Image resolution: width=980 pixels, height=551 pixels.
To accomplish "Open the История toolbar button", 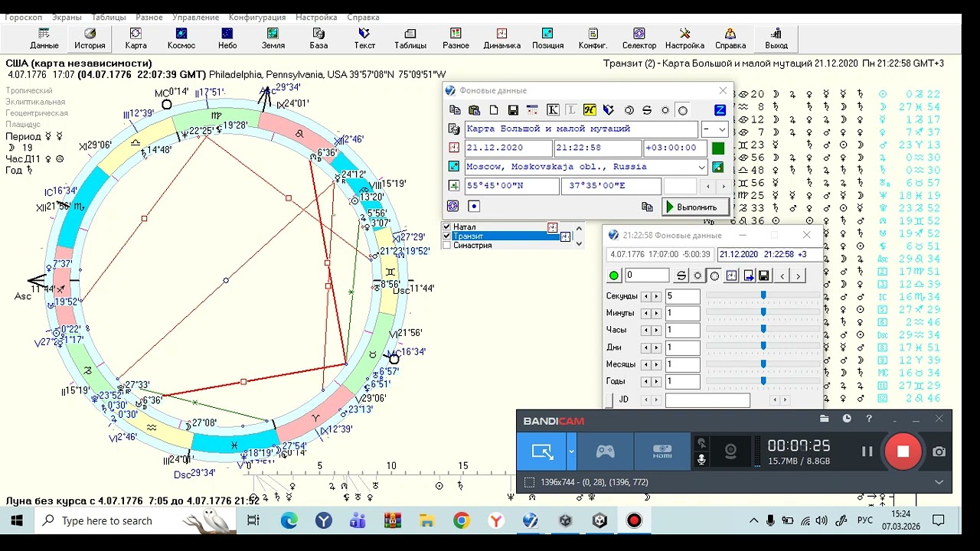I will click(90, 38).
